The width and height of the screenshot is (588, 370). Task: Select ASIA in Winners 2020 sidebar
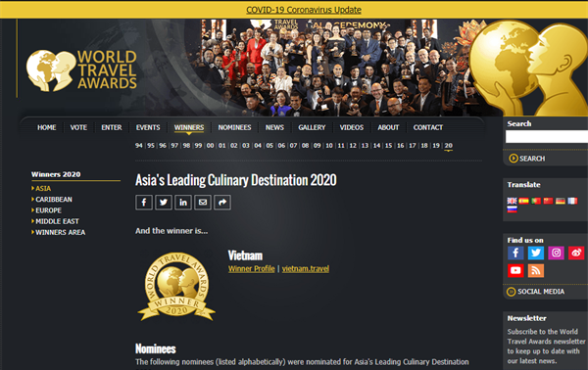(43, 188)
